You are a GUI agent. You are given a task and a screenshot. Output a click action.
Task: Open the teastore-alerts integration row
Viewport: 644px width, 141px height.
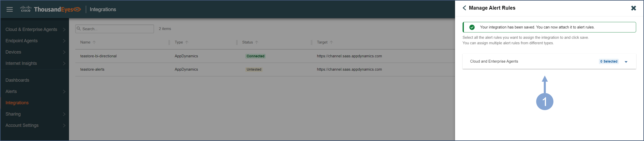tap(92, 69)
